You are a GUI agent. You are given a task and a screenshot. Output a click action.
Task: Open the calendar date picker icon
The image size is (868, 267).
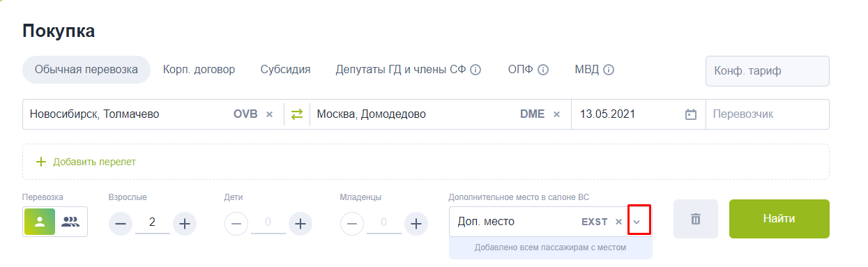(691, 114)
